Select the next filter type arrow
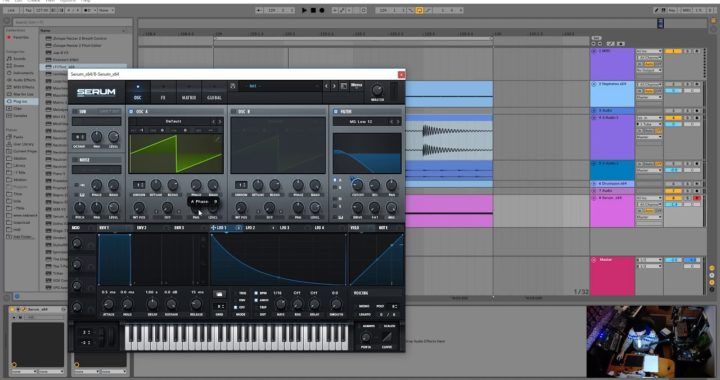This screenshot has height=380, width=720. (398, 122)
